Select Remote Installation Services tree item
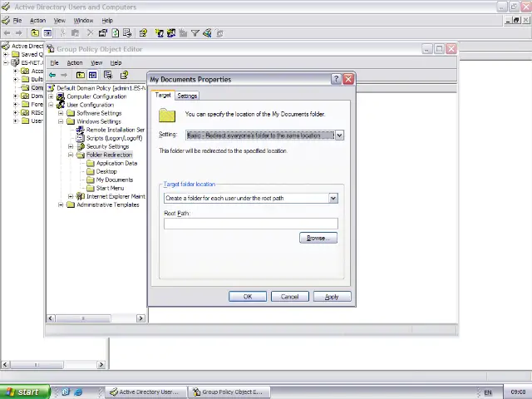Screen dimensions: 532x399 [116, 130]
